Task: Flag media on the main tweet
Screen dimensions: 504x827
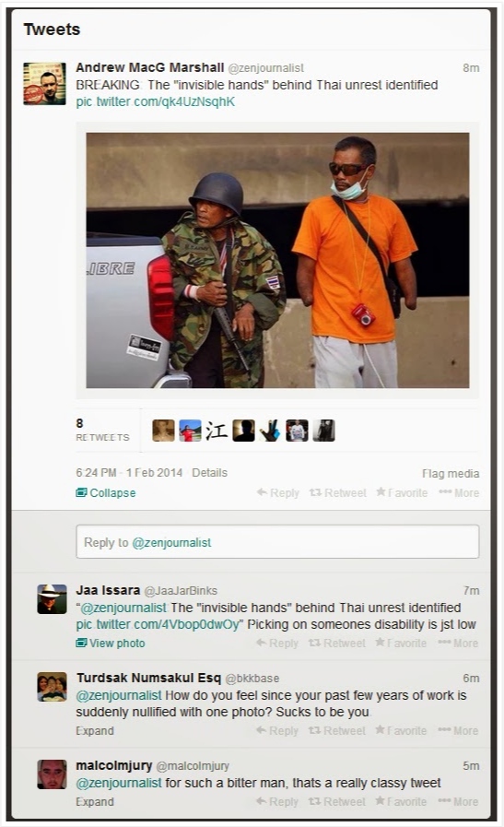Action: (x=451, y=473)
